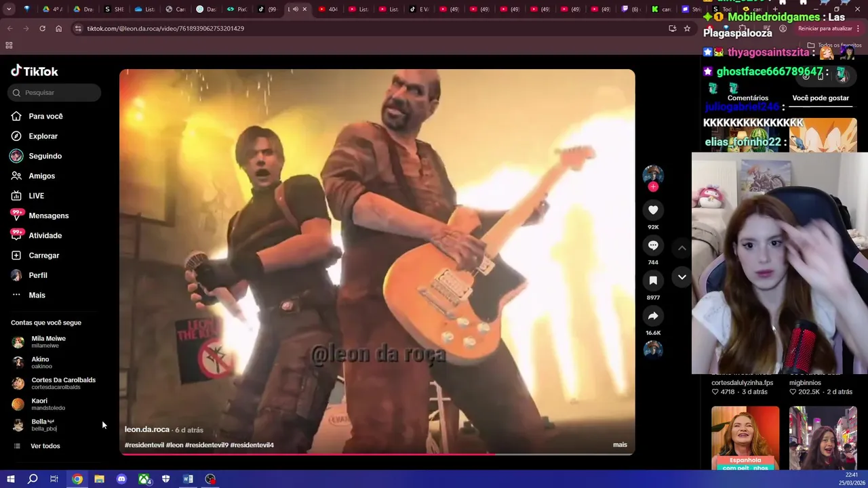This screenshot has height=488, width=868.
Task: Open OBS Studio taskbar icon
Action: point(211,479)
